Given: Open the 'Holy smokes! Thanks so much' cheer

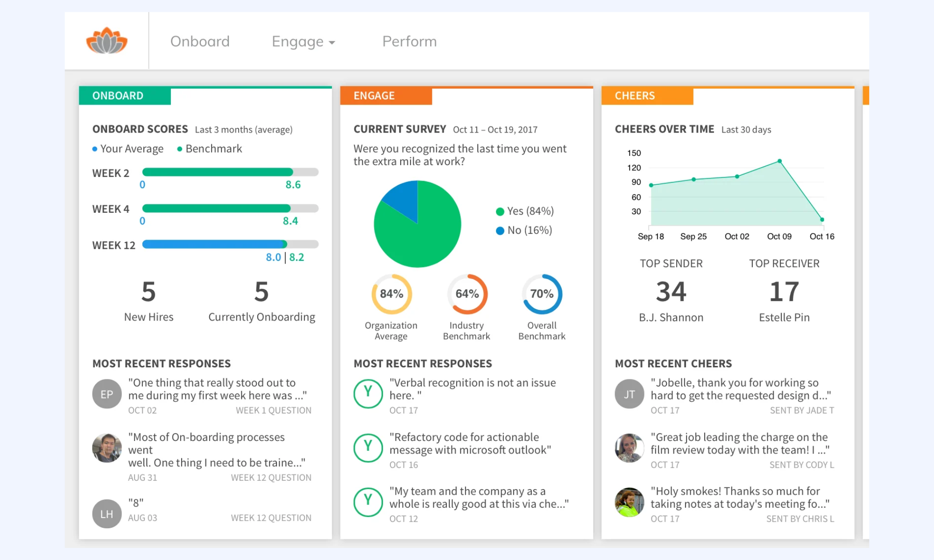Looking at the screenshot, I should point(740,498).
